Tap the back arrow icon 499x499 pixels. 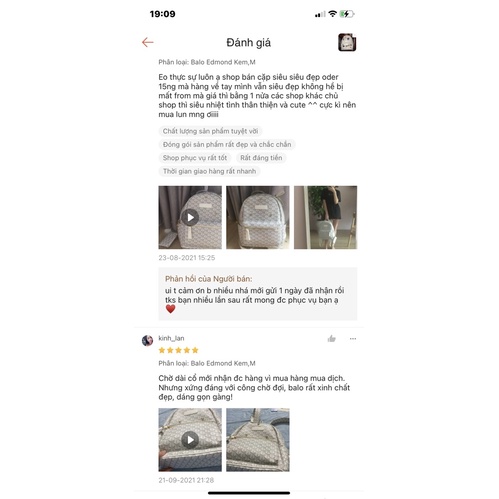[147, 42]
